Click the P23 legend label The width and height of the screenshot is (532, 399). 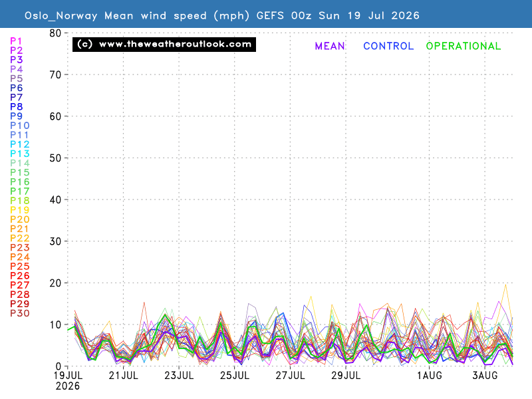coord(20,247)
